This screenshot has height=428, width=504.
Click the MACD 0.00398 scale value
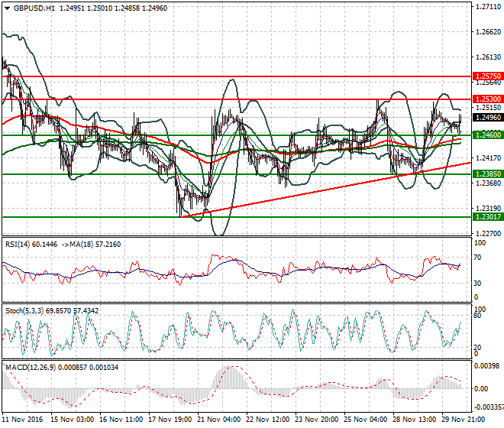[486, 366]
